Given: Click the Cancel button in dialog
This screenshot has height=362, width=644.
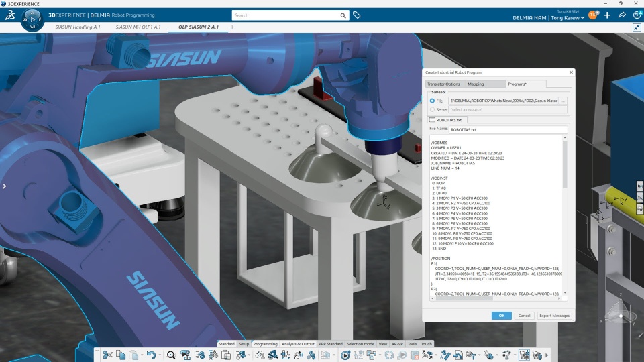Looking at the screenshot, I should point(524,316).
